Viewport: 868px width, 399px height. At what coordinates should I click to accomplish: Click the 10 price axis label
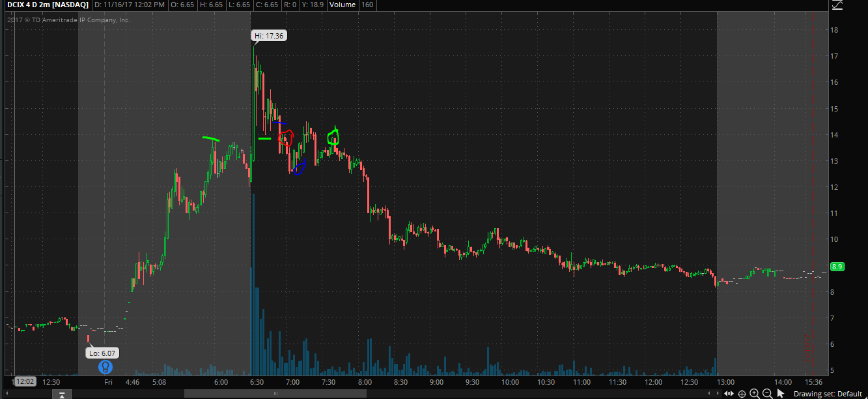[834, 239]
